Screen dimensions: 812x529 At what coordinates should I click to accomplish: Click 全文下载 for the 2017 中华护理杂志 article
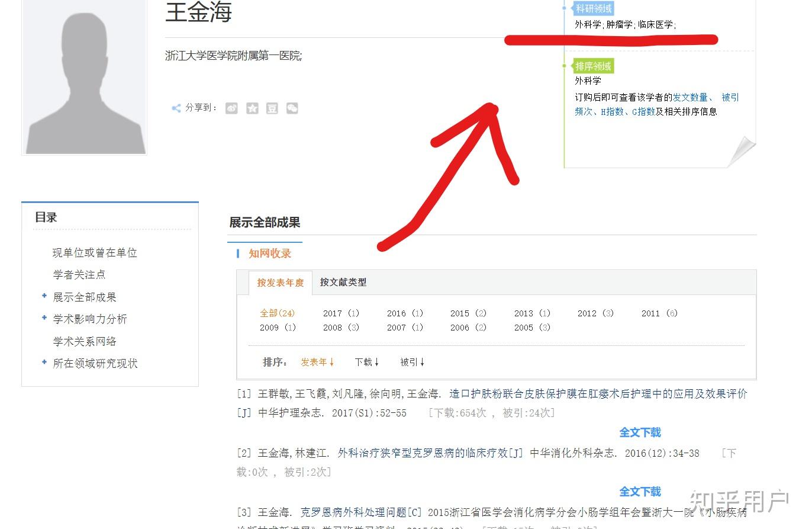640,432
